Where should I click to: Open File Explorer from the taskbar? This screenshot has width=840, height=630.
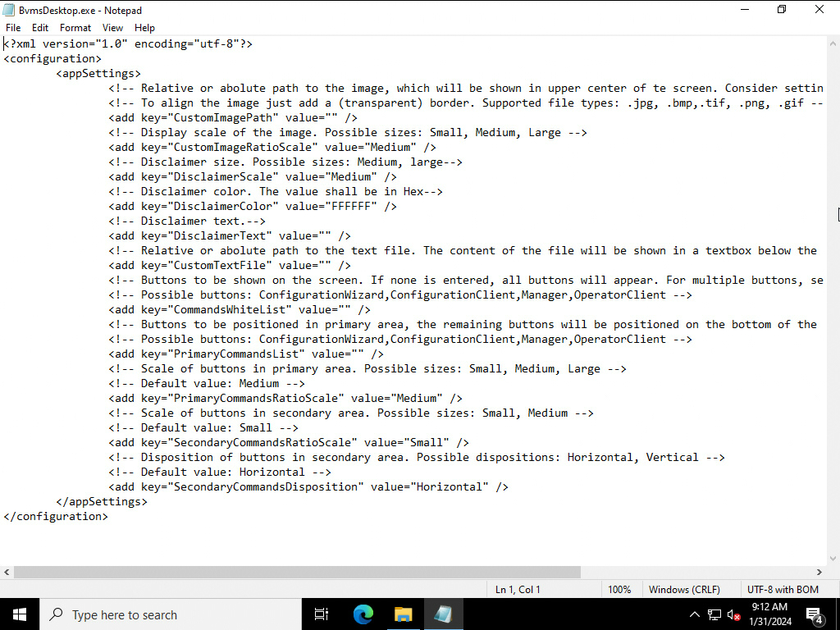404,614
